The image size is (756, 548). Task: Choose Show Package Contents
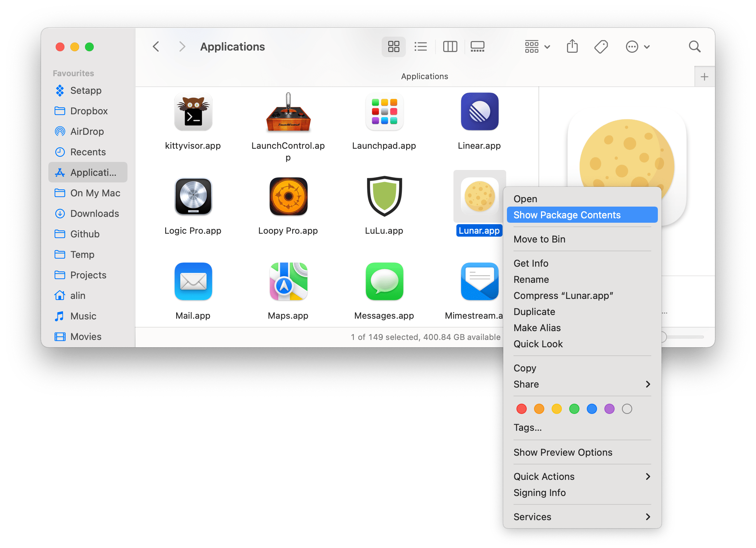click(582, 215)
